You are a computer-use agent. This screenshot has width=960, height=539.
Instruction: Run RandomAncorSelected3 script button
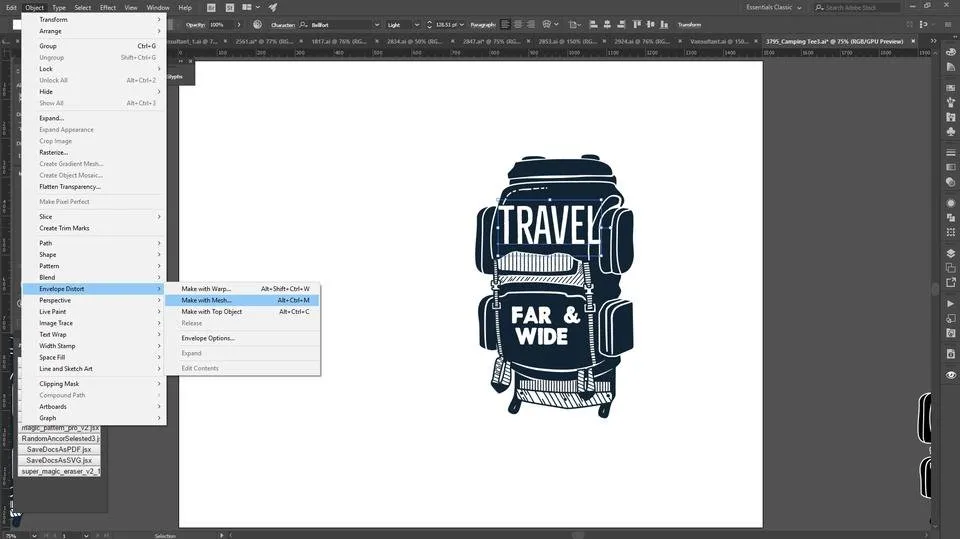[59, 439]
